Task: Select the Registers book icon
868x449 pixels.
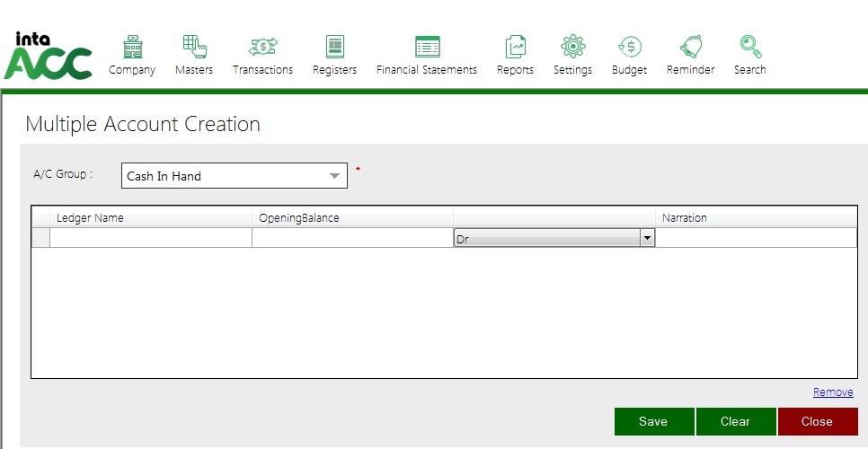Action: (334, 48)
